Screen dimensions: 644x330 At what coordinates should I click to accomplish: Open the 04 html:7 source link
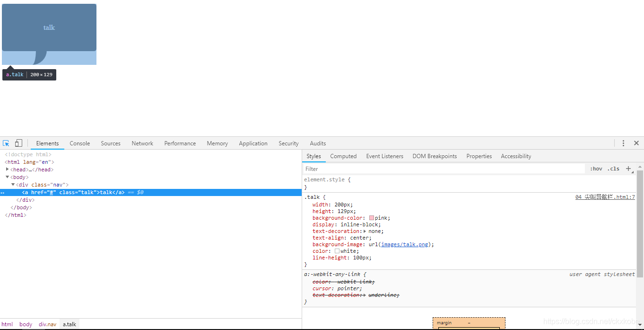click(605, 197)
